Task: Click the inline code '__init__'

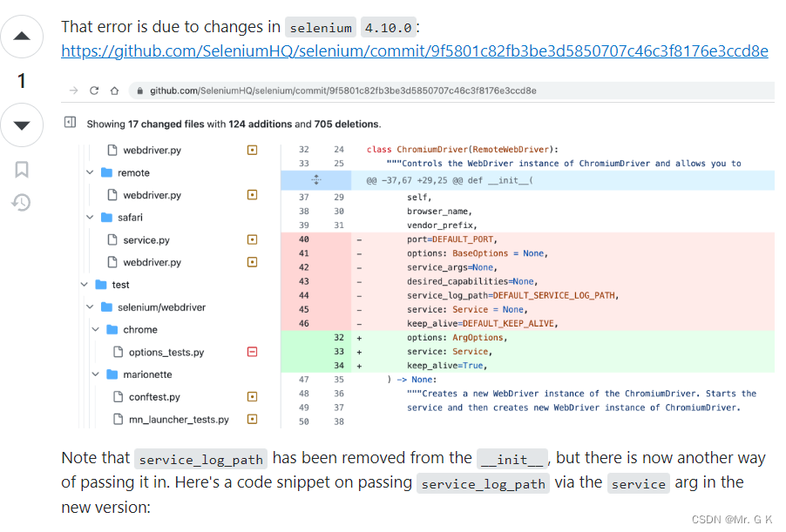Action: [x=512, y=459]
